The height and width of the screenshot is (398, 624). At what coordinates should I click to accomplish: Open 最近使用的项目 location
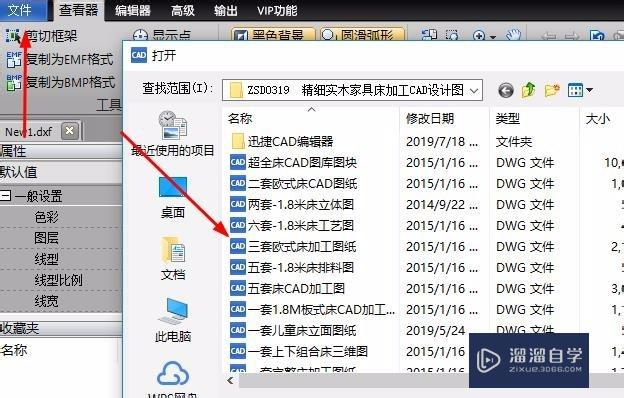[x=173, y=133]
